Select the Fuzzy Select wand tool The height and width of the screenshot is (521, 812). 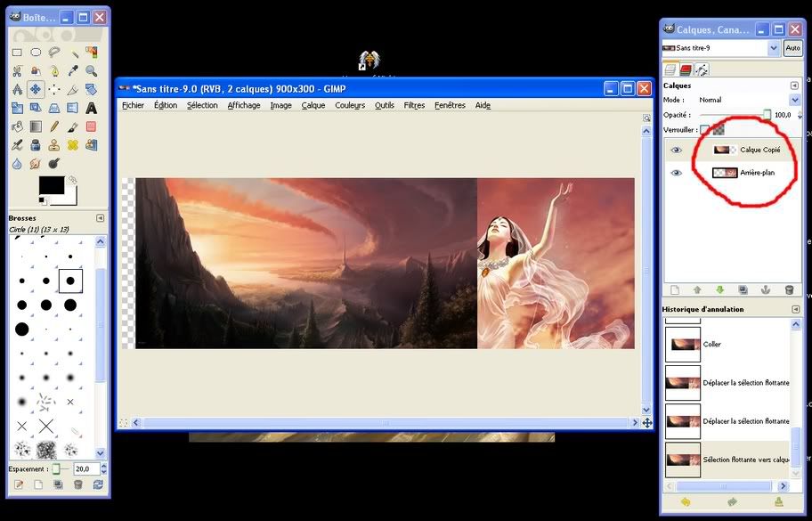coord(73,53)
